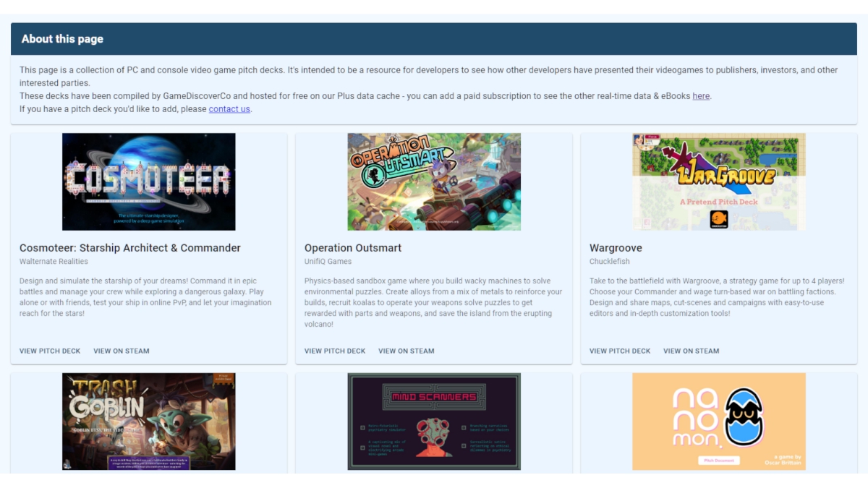
Task: Open the Wargroove pitch deck cover image
Action: coord(719,181)
